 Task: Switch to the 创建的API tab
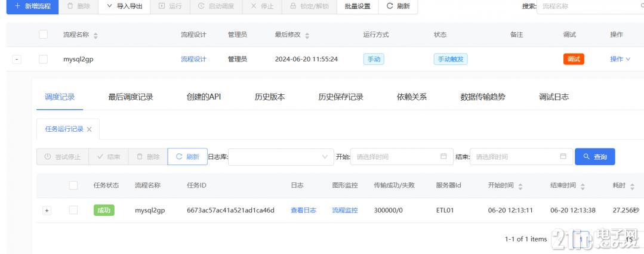tap(204, 97)
